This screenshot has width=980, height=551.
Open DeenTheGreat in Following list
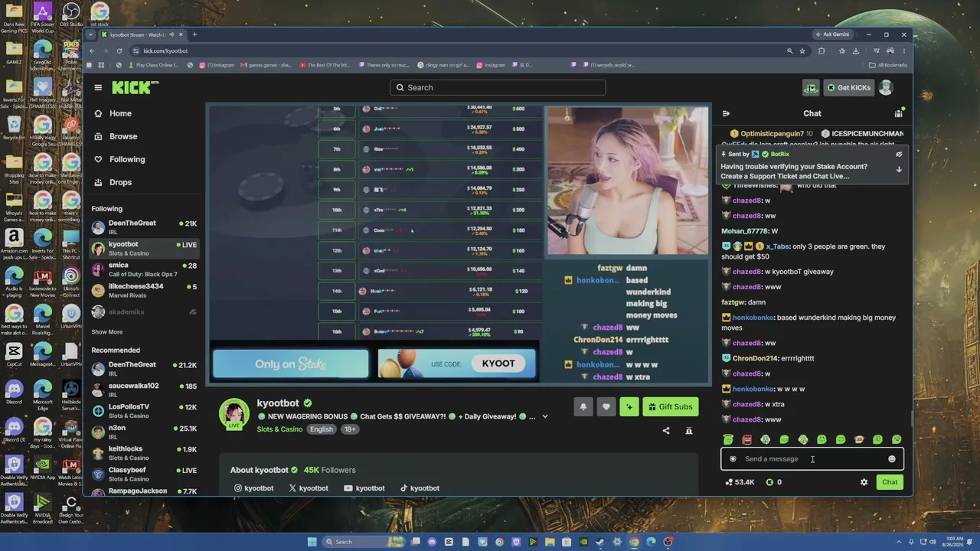coord(144,227)
